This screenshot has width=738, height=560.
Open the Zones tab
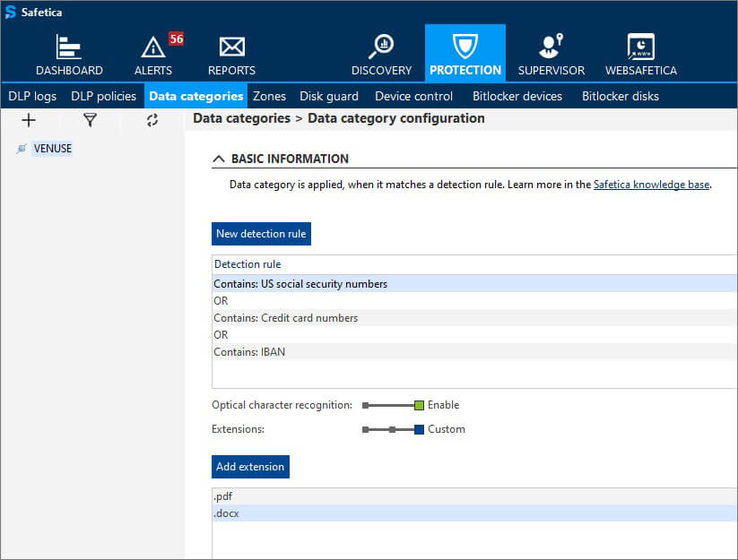[269, 96]
